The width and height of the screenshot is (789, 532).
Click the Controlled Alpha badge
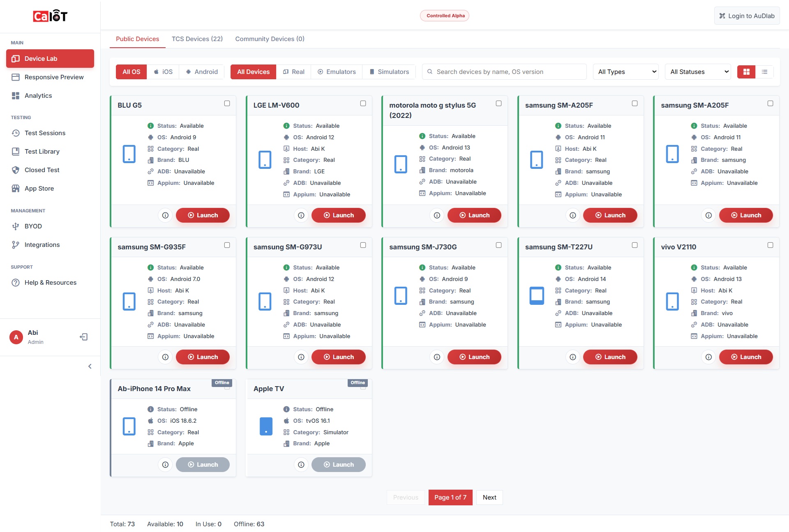pyautogui.click(x=445, y=16)
